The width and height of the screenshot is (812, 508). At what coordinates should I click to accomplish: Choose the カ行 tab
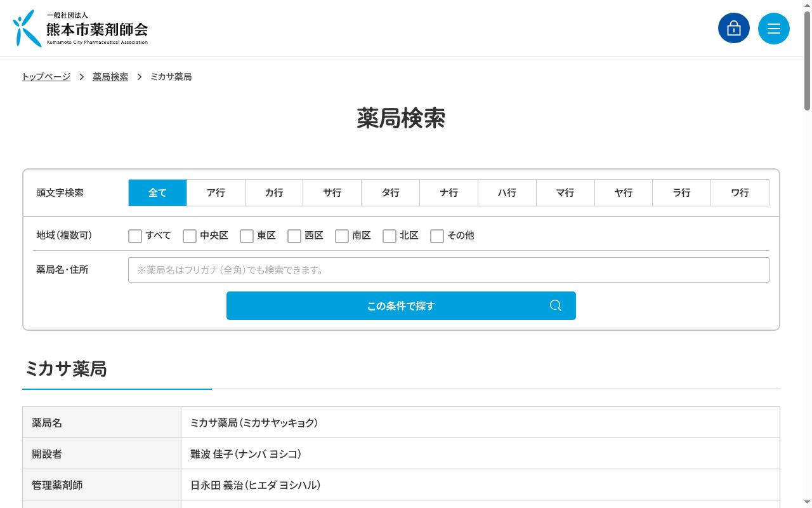274,193
